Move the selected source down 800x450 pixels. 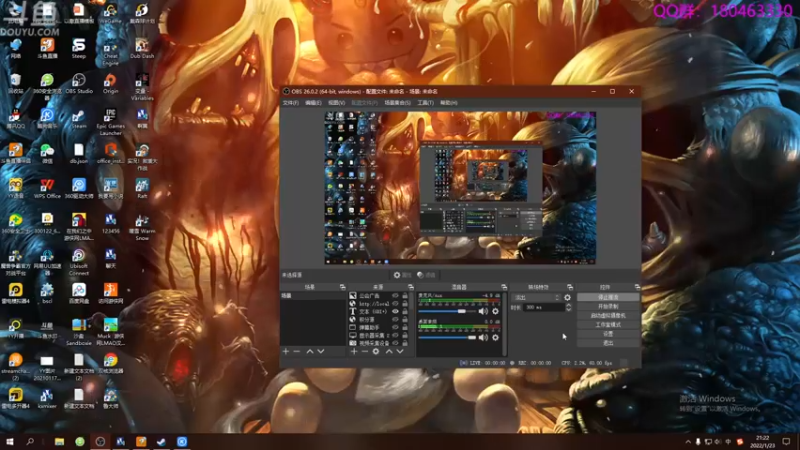(401, 351)
